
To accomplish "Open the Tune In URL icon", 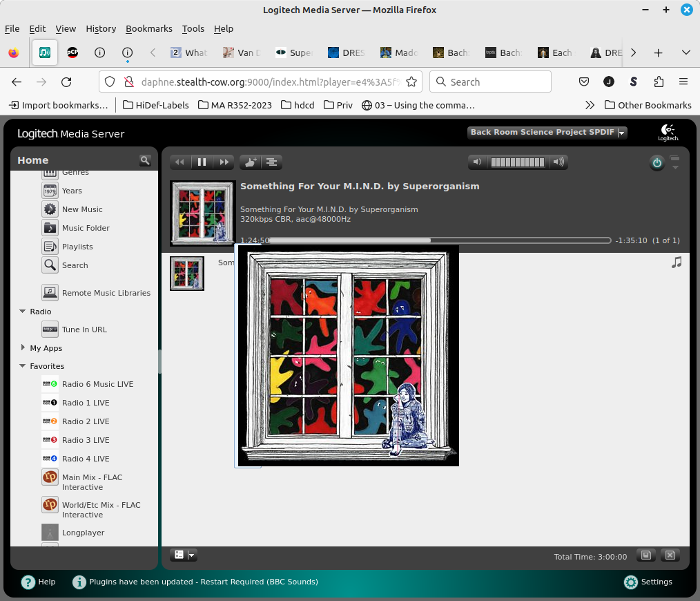I will [50, 330].
